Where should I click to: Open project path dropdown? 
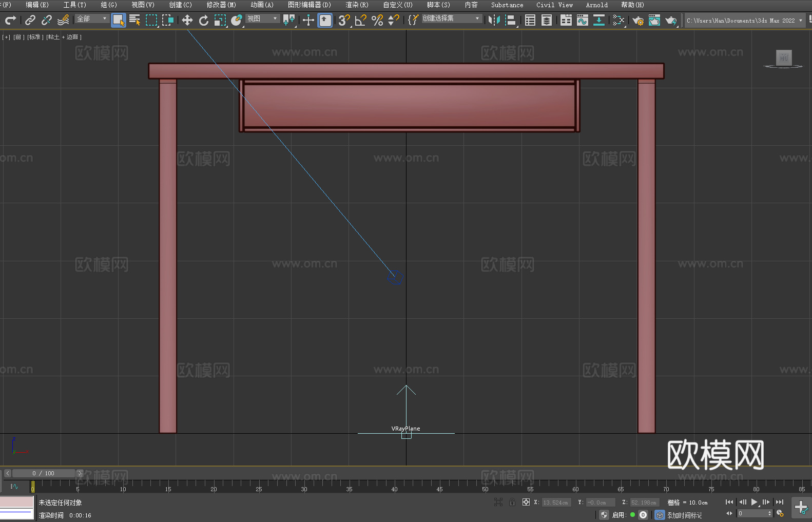pyautogui.click(x=745, y=21)
